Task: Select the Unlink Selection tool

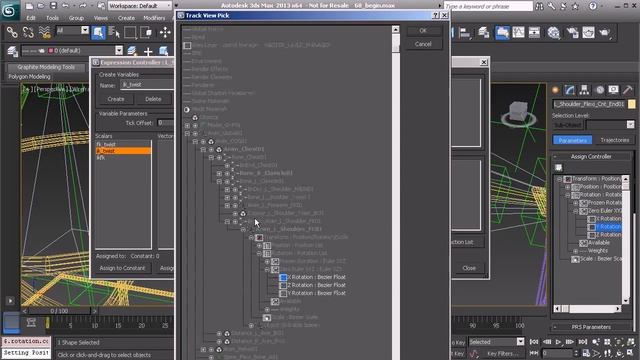Action: pos(28,32)
